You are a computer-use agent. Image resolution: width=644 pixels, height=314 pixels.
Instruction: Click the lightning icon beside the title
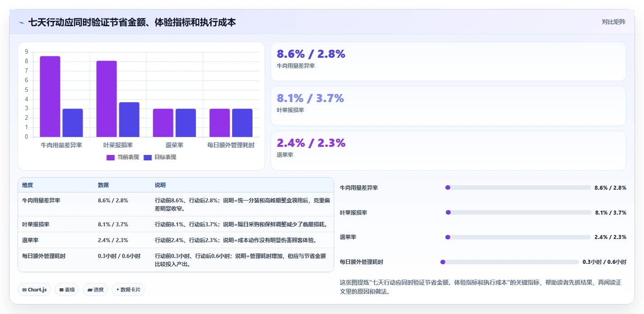tap(21, 23)
